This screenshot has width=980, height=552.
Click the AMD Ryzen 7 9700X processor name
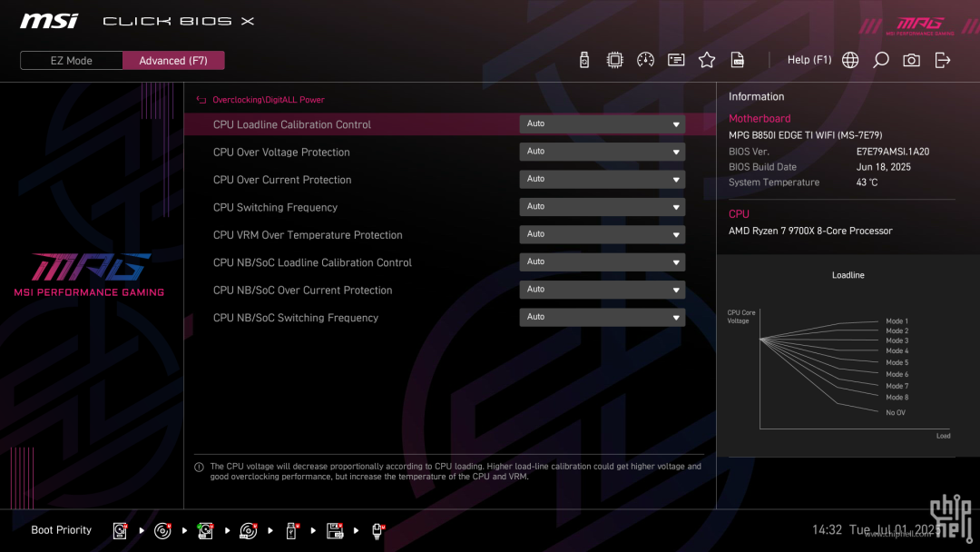point(810,231)
